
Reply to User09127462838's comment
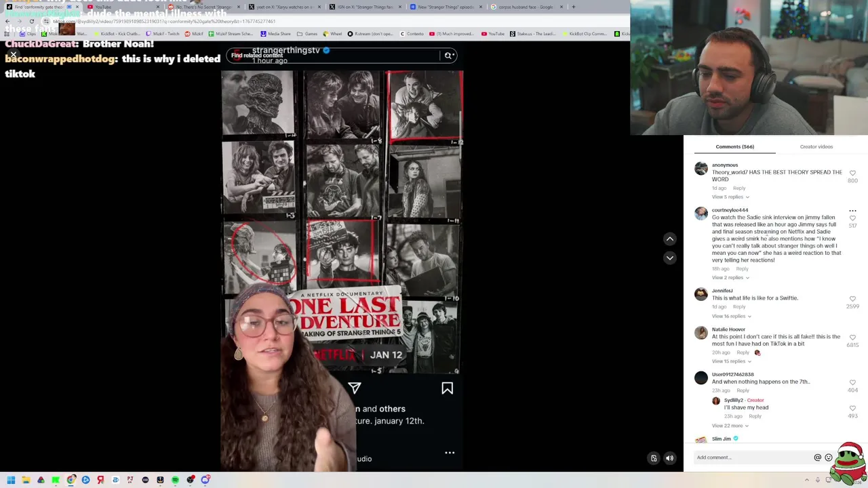click(743, 390)
